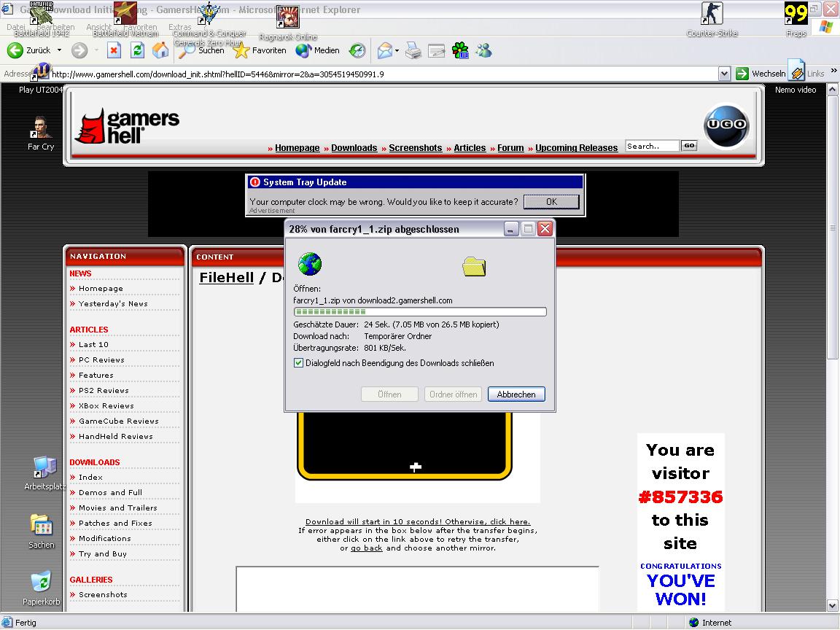Open Modifications navigation link
This screenshot has width=840, height=630.
click(x=104, y=538)
